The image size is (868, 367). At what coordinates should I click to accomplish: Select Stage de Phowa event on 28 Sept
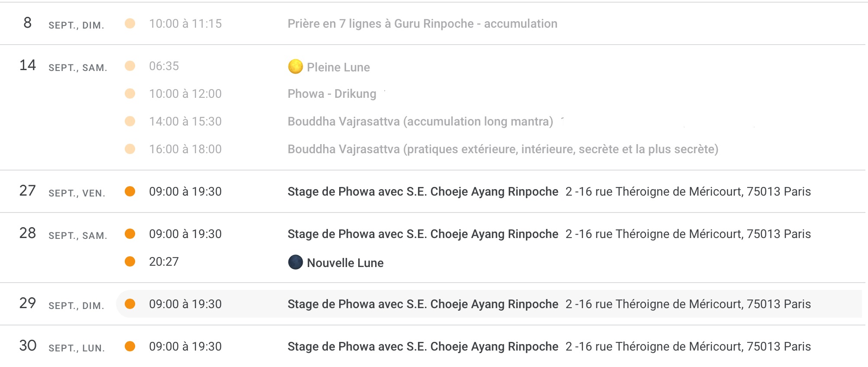click(x=423, y=234)
